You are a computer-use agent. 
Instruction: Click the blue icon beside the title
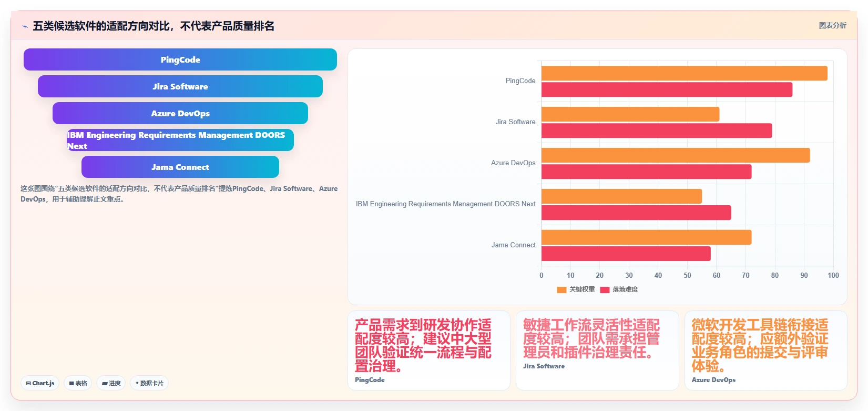(x=25, y=26)
